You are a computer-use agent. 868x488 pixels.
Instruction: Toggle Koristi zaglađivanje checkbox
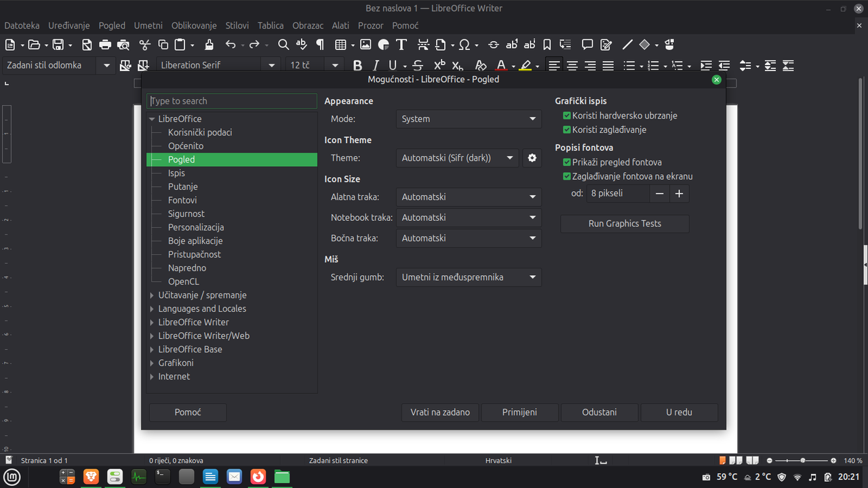567,129
